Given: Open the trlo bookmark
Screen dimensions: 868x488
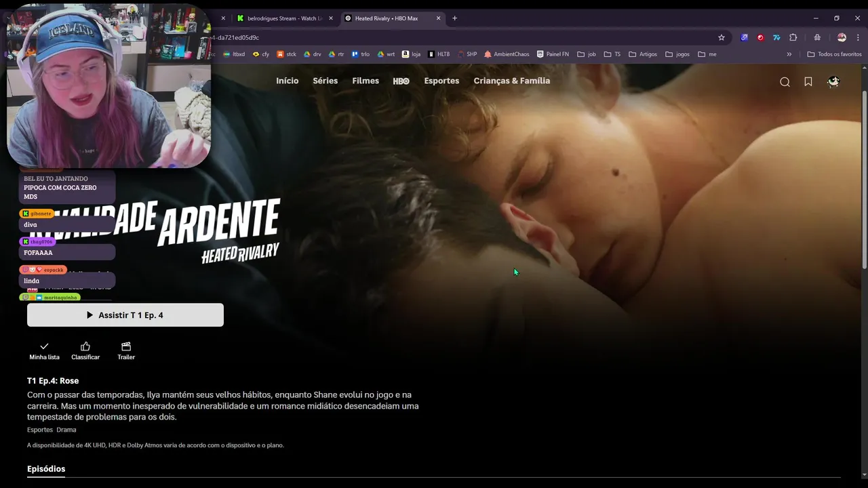Looking at the screenshot, I should point(361,54).
